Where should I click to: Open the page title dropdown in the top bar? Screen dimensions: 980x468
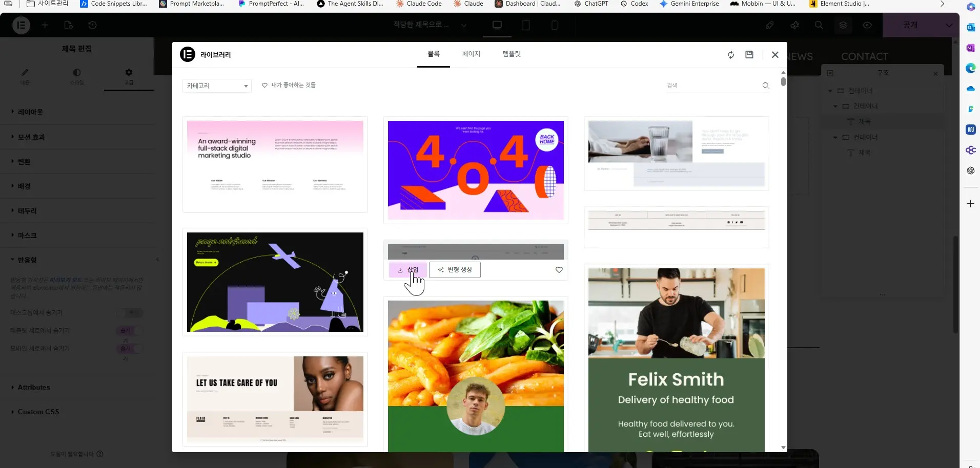463,25
